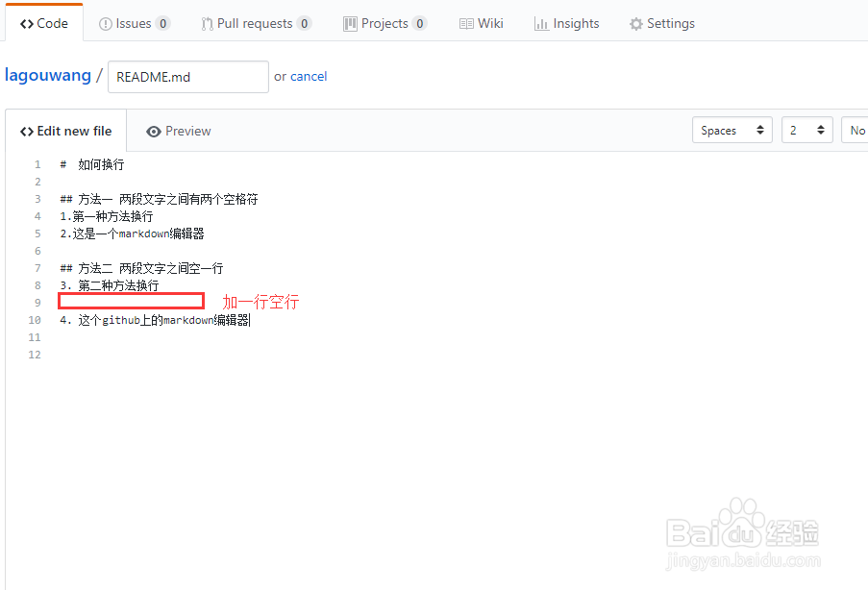The height and width of the screenshot is (590, 868).
Task: Cancel creating the new file
Action: tap(309, 76)
